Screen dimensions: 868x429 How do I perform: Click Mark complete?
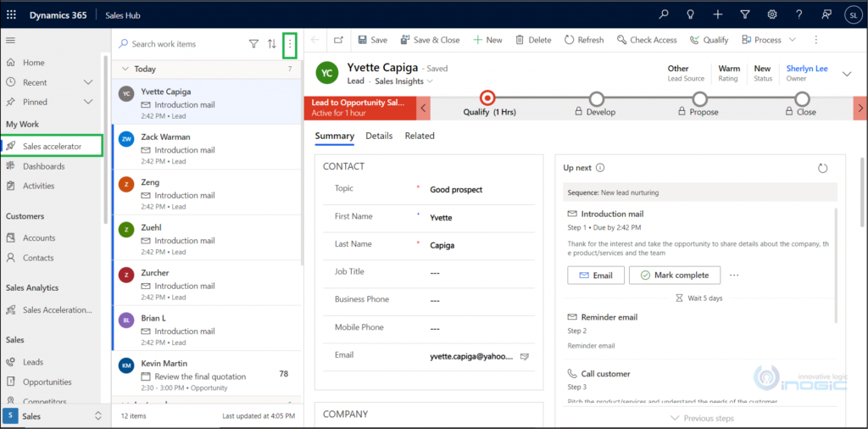point(675,275)
